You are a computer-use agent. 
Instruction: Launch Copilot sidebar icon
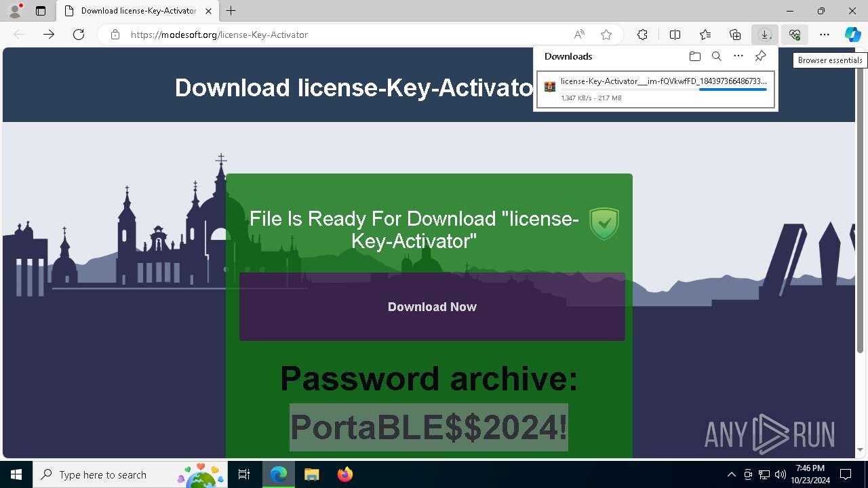(852, 35)
